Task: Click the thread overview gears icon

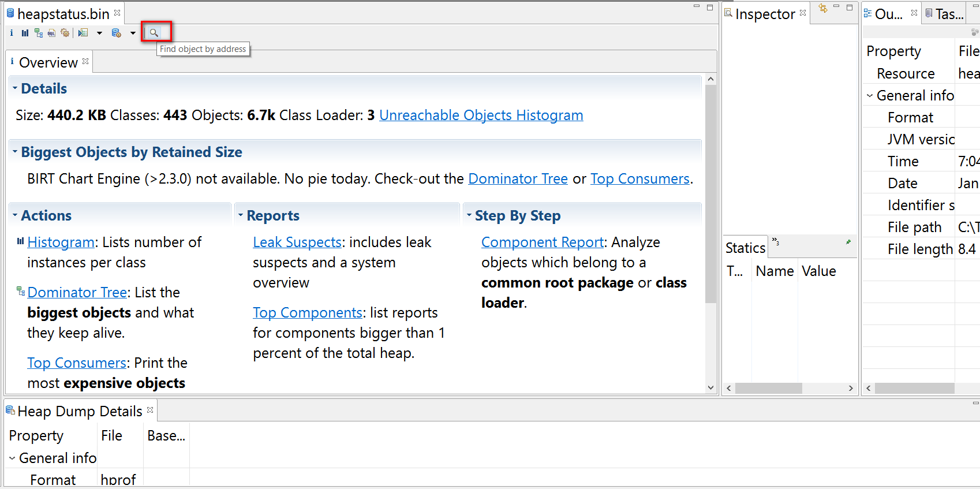Action: point(65,33)
